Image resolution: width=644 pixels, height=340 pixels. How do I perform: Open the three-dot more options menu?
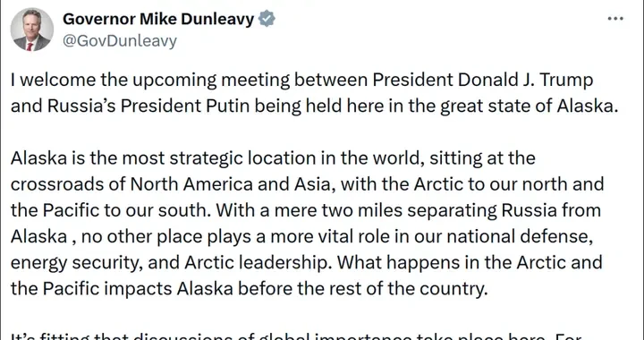[x=614, y=19]
